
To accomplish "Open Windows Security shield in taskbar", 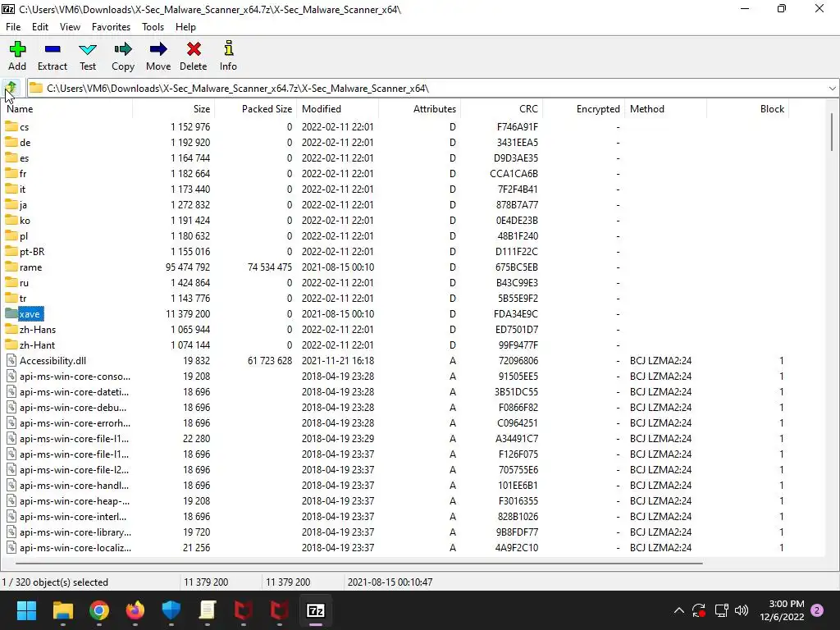I will point(171,610).
